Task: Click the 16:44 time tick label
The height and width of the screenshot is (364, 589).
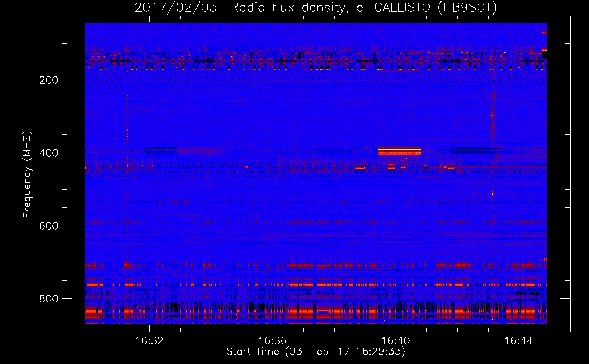Action: 518,341
